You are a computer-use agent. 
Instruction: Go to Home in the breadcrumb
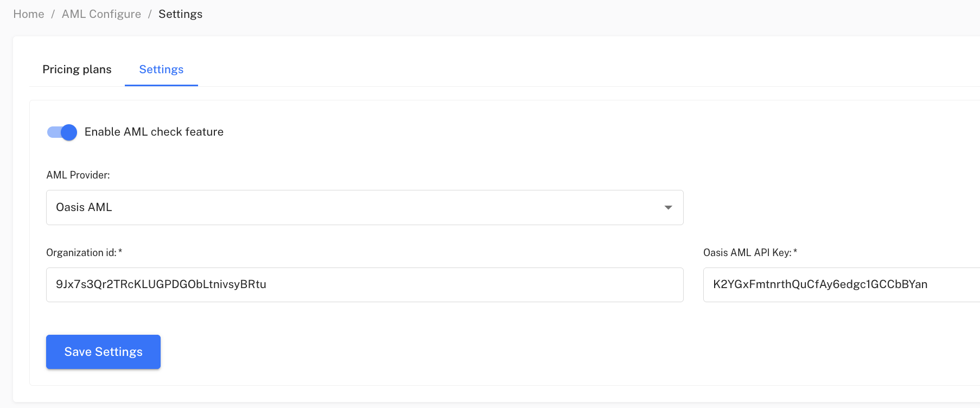point(29,14)
